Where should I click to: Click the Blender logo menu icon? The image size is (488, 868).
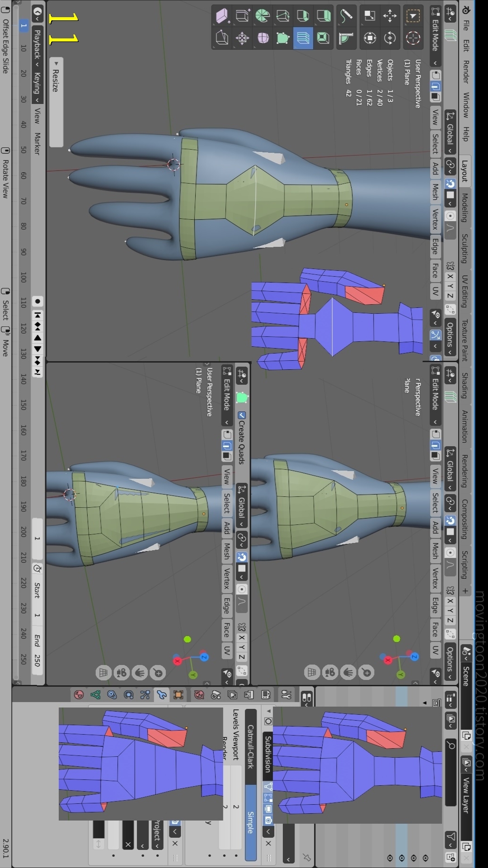coord(465,10)
